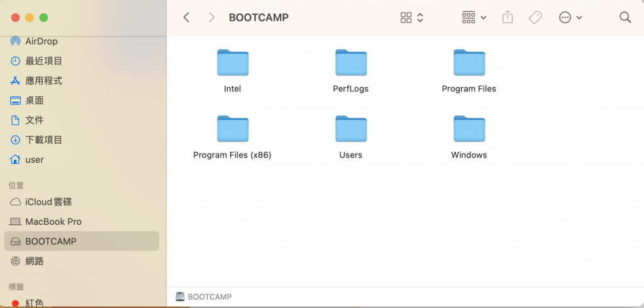The image size is (644, 308).
Task: Open the user home folder in sidebar
Action: (x=81, y=159)
